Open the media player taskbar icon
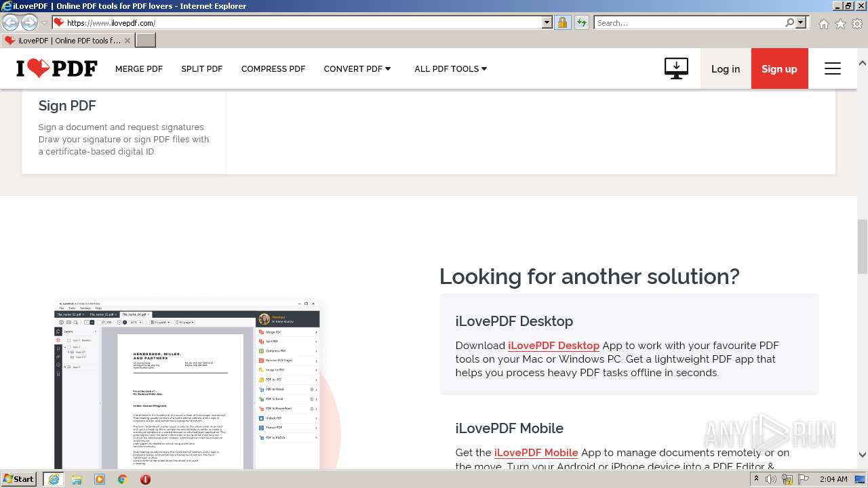The image size is (868, 488). (100, 479)
